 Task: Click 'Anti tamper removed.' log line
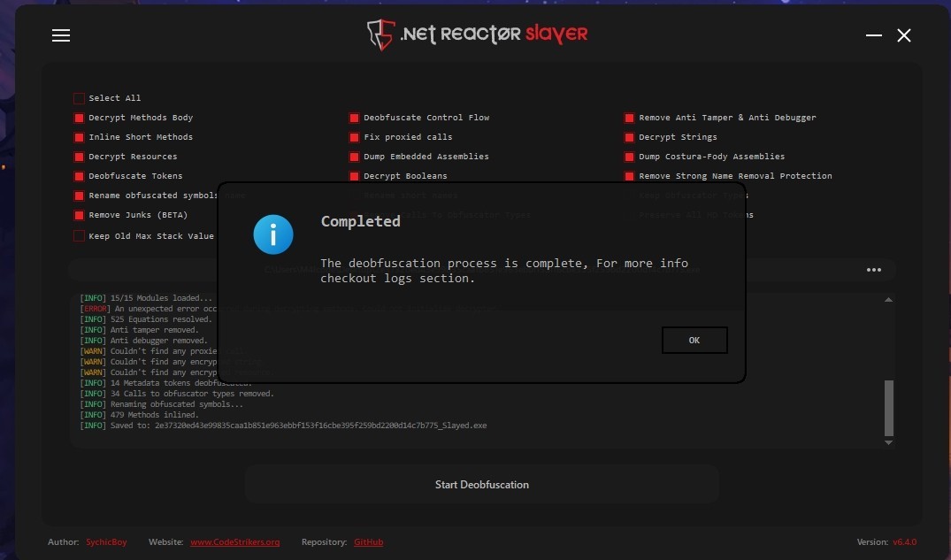tap(139, 330)
